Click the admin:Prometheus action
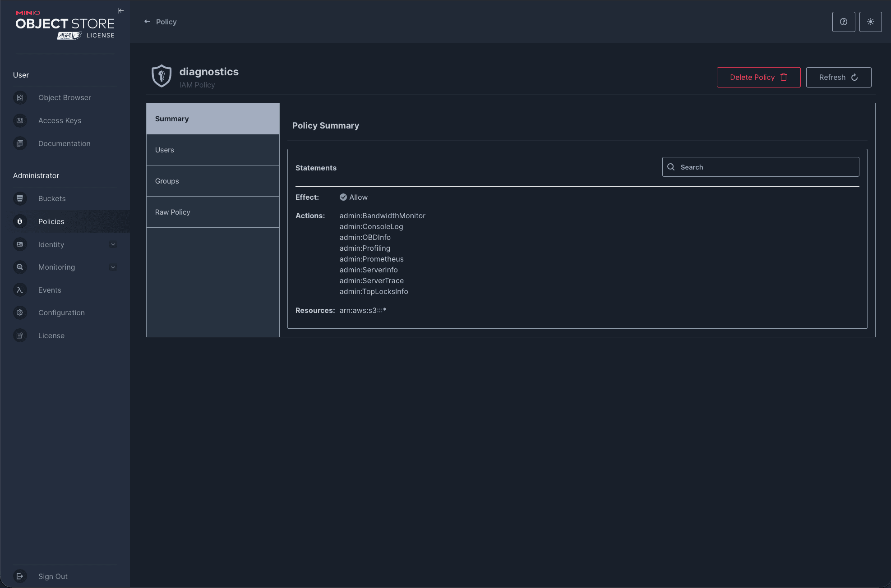The width and height of the screenshot is (891, 588). tap(371, 259)
